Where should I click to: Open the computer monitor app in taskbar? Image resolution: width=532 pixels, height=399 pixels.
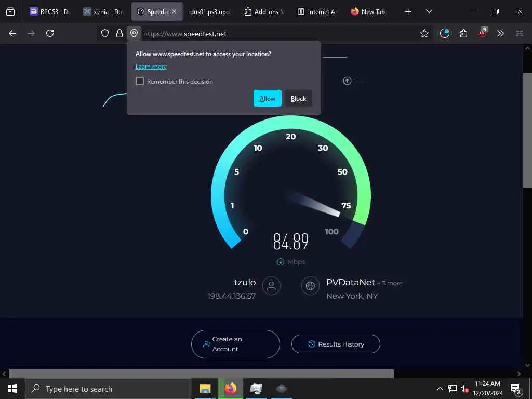click(x=256, y=389)
